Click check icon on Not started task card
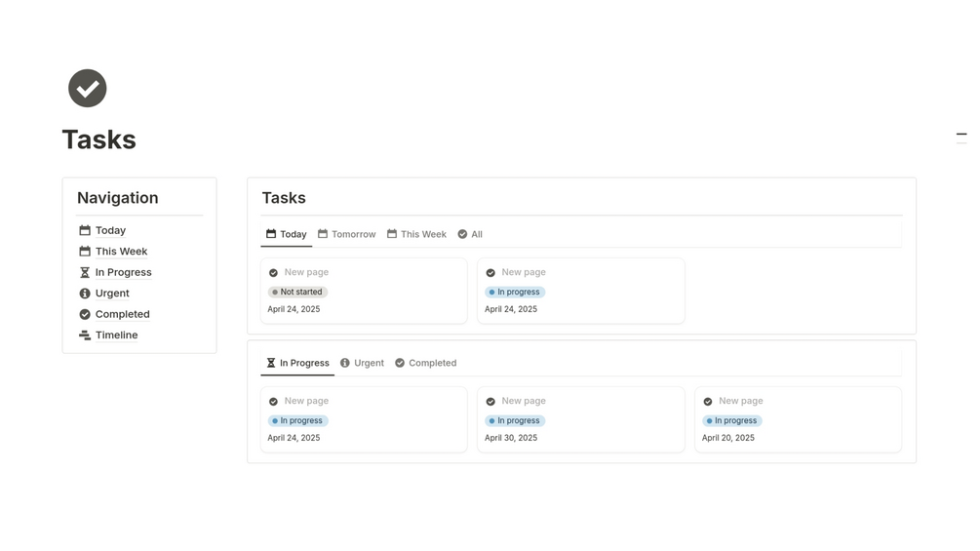The image size is (980, 551). tap(273, 273)
